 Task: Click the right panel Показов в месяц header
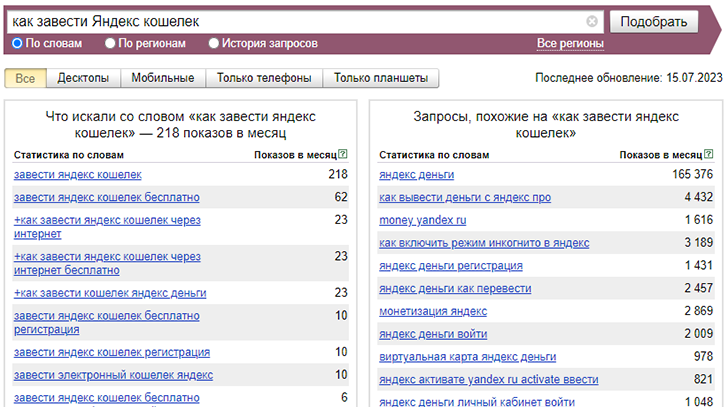661,155
